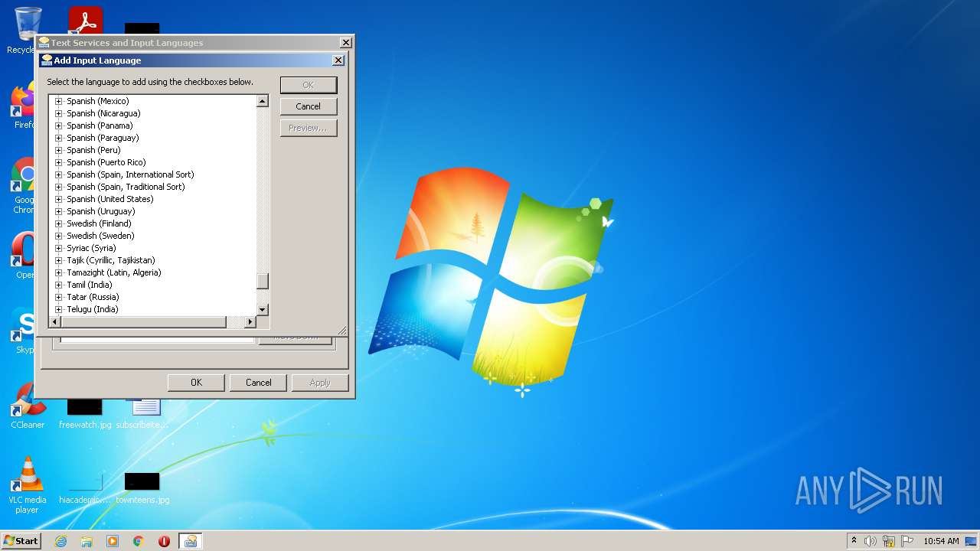Expand Spanish (Spain, Traditional Sort) node

[58, 187]
